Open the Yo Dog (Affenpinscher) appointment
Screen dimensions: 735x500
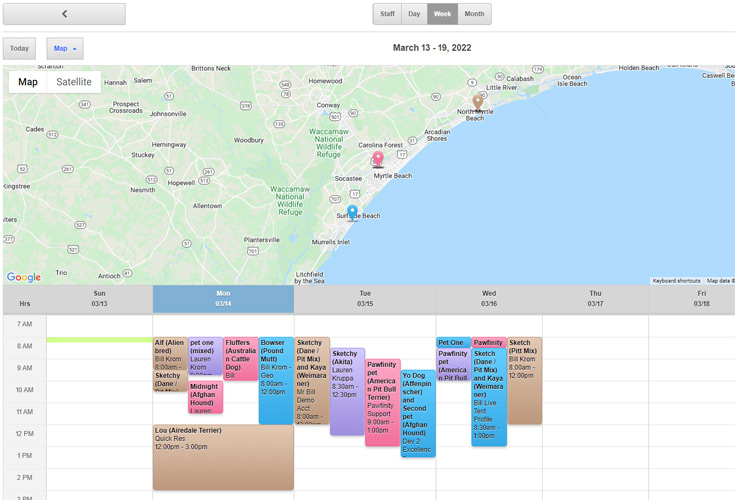[x=417, y=412]
